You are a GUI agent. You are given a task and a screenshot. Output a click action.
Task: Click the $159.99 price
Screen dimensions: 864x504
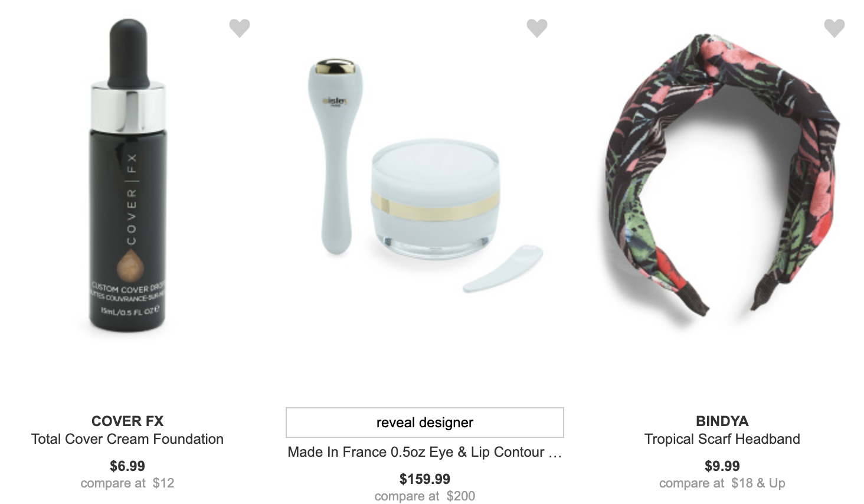425,479
